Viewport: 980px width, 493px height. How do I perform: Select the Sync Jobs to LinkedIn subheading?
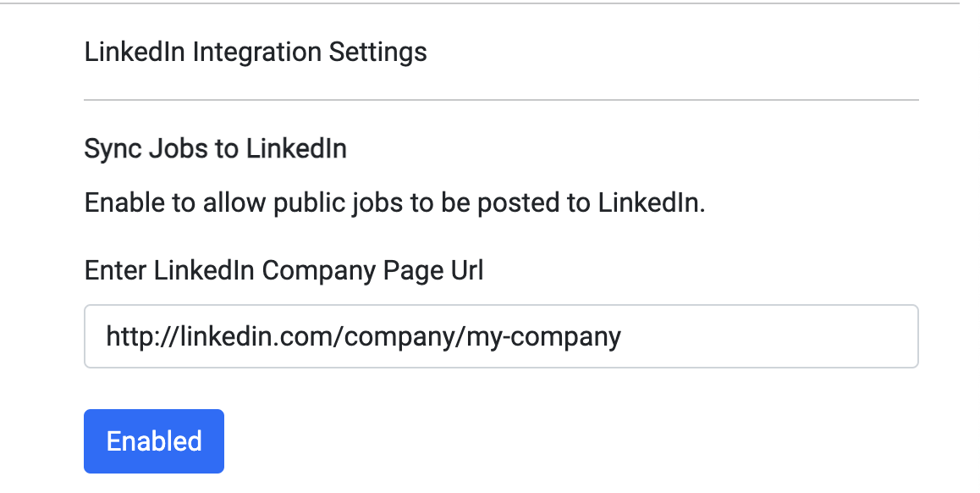(x=215, y=150)
